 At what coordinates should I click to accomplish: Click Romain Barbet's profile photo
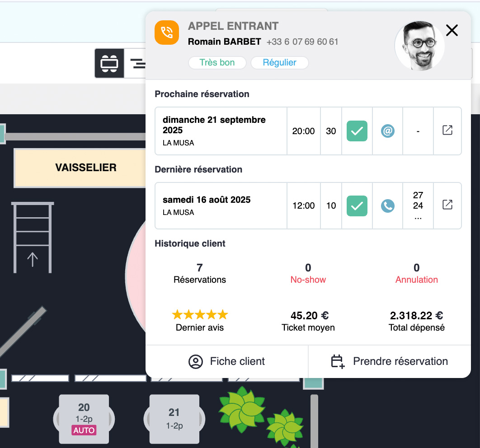[x=419, y=46]
